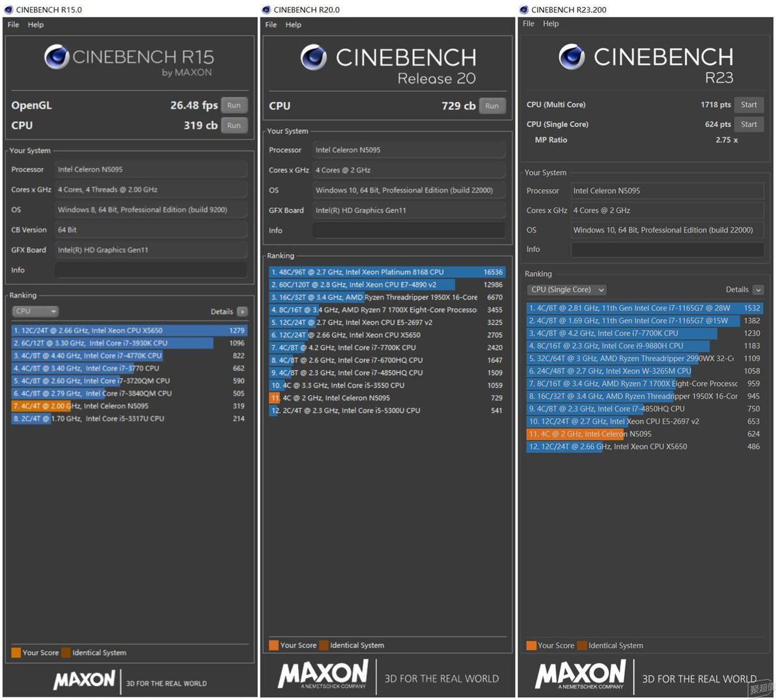
Task: Click the MAXON logo in Cinebench R23
Action: tap(581, 674)
